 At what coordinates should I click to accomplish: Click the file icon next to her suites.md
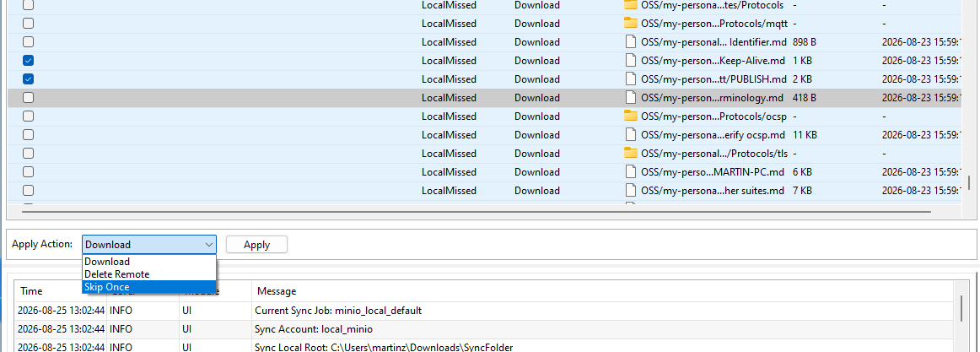click(x=630, y=191)
